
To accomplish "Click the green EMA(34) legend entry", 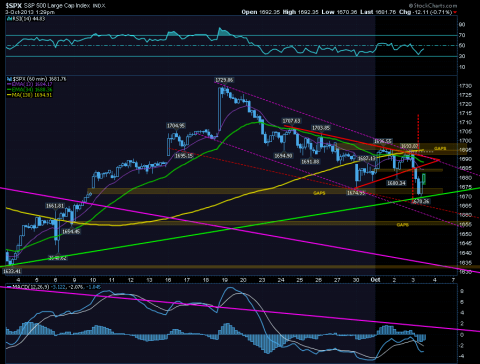I will click(30, 90).
